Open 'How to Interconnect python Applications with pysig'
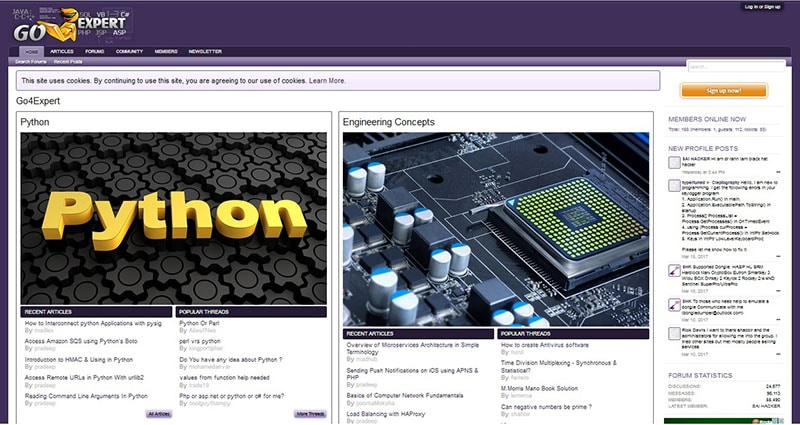This screenshot has width=800, height=425. click(93, 323)
